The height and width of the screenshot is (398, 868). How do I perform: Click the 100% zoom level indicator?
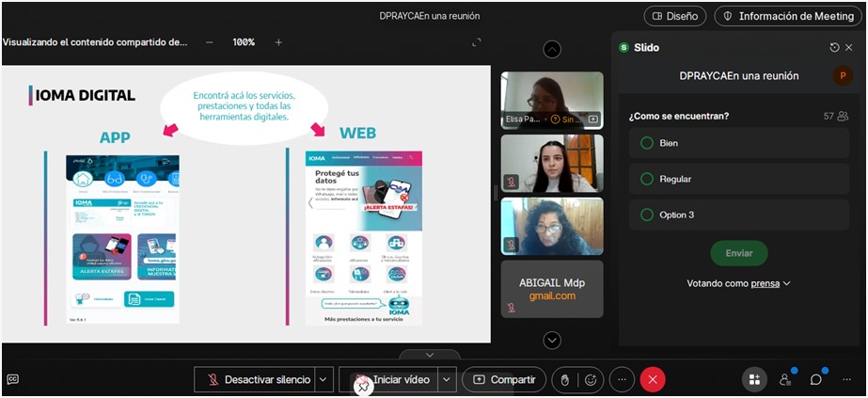point(244,42)
